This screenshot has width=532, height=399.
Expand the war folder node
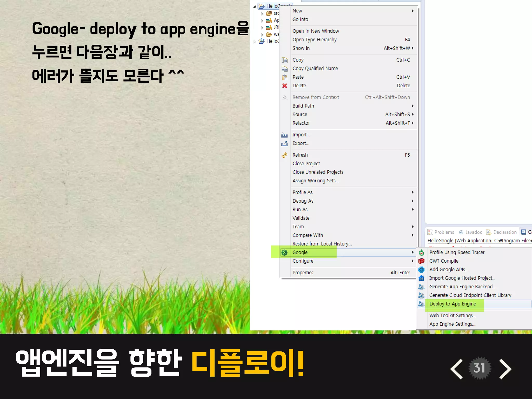262,35
